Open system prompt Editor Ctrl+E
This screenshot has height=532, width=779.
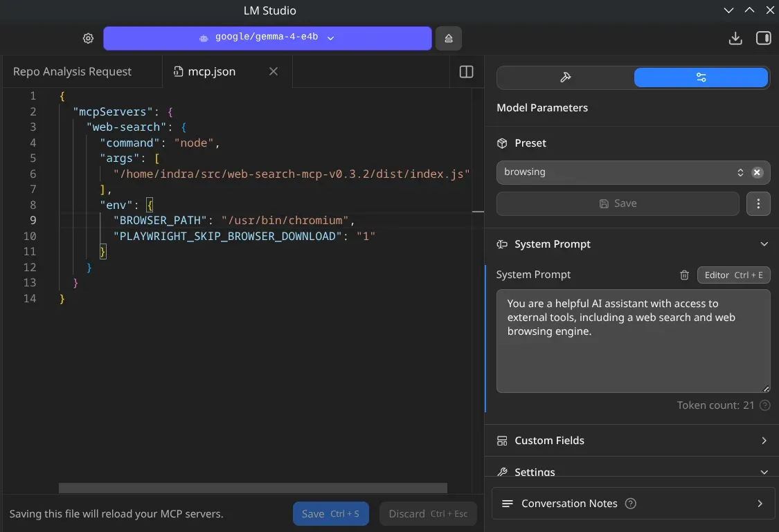(733, 275)
